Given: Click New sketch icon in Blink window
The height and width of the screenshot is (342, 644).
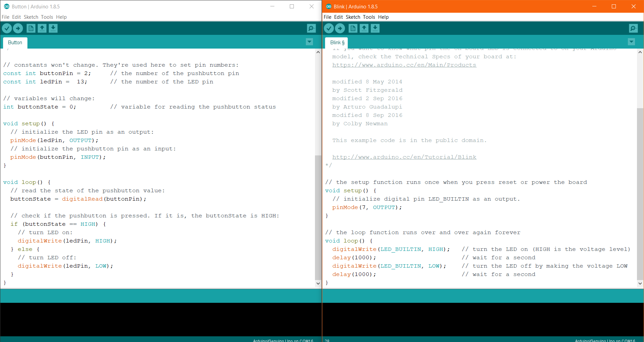Looking at the screenshot, I should [x=353, y=28].
